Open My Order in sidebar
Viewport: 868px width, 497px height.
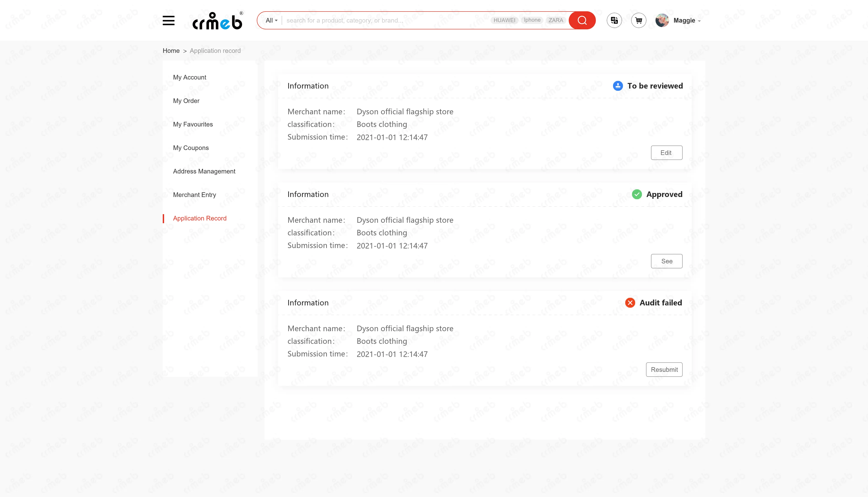point(186,101)
